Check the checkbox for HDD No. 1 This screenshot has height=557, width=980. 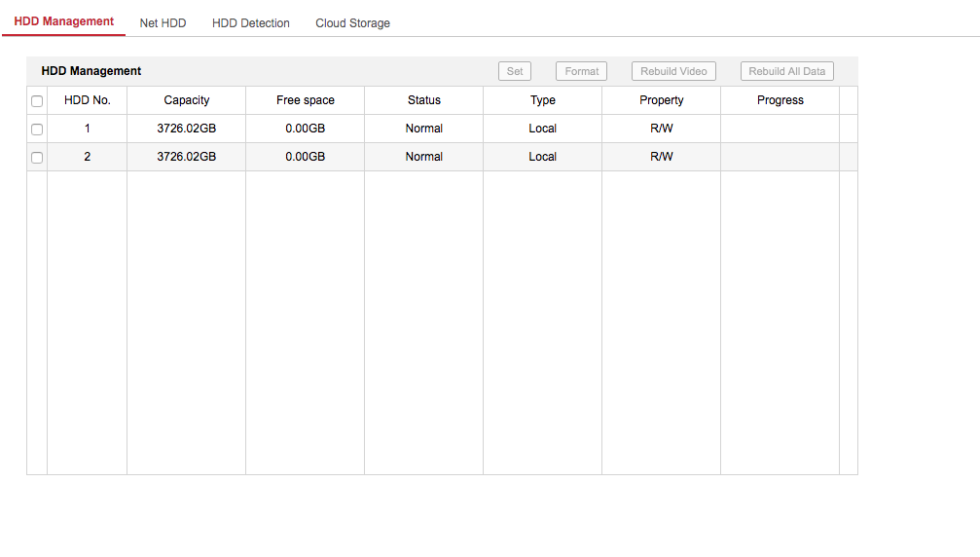pos(37,130)
